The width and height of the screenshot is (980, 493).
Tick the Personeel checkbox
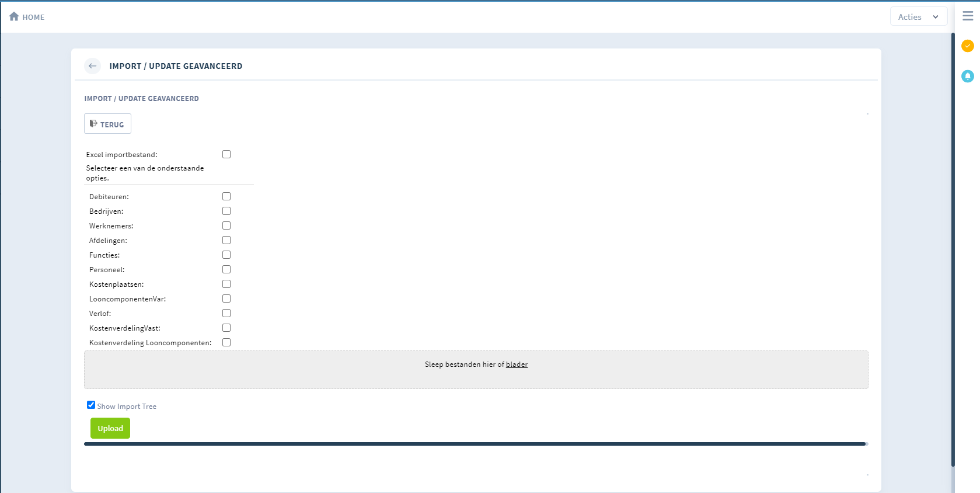[x=226, y=269]
